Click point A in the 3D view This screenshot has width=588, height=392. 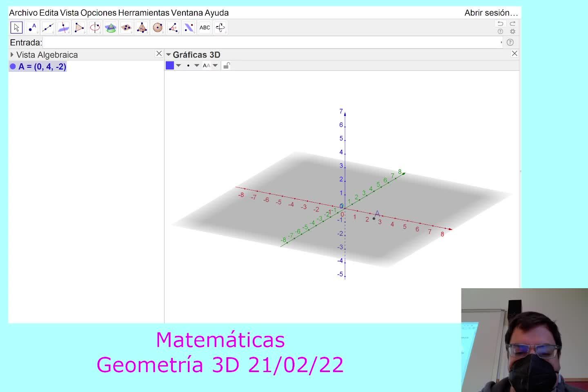[x=374, y=218]
